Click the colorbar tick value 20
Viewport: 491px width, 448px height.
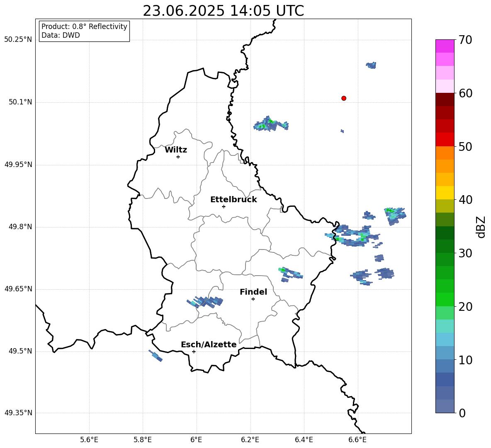pos(465,307)
